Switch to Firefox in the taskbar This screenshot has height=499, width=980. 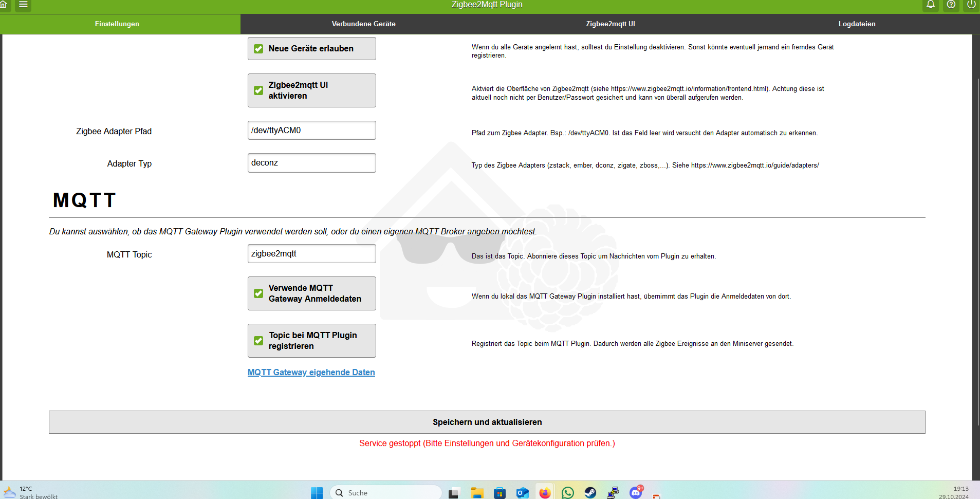pyautogui.click(x=545, y=493)
